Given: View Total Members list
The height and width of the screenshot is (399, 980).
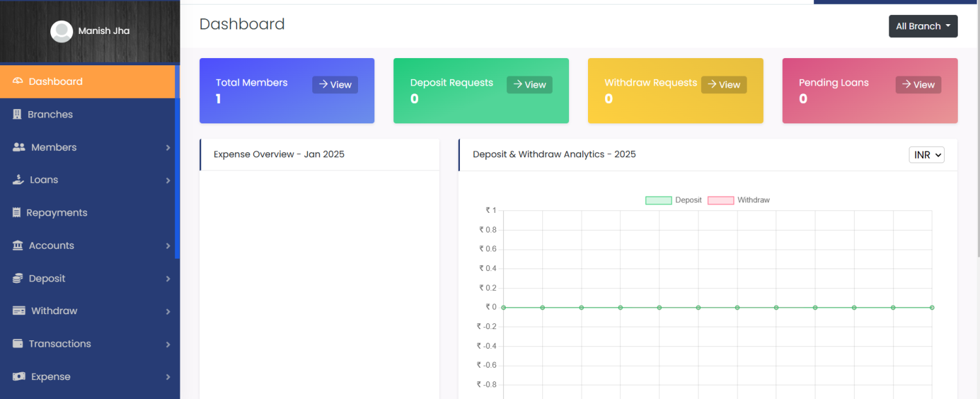Looking at the screenshot, I should (335, 85).
